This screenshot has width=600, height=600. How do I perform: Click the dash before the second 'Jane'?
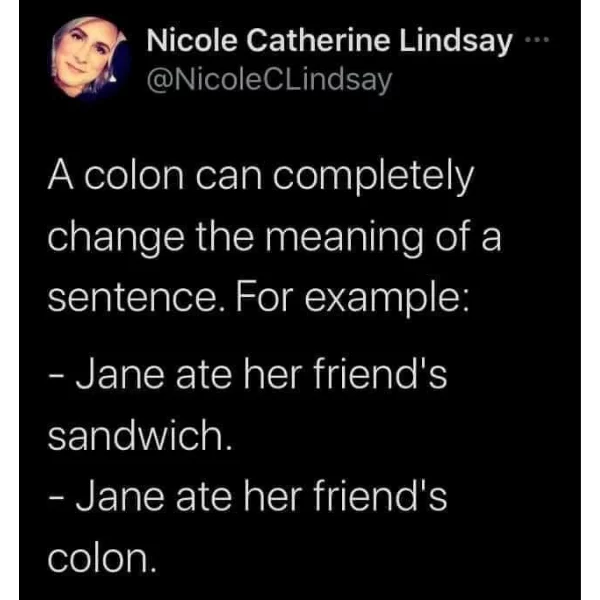(56, 498)
